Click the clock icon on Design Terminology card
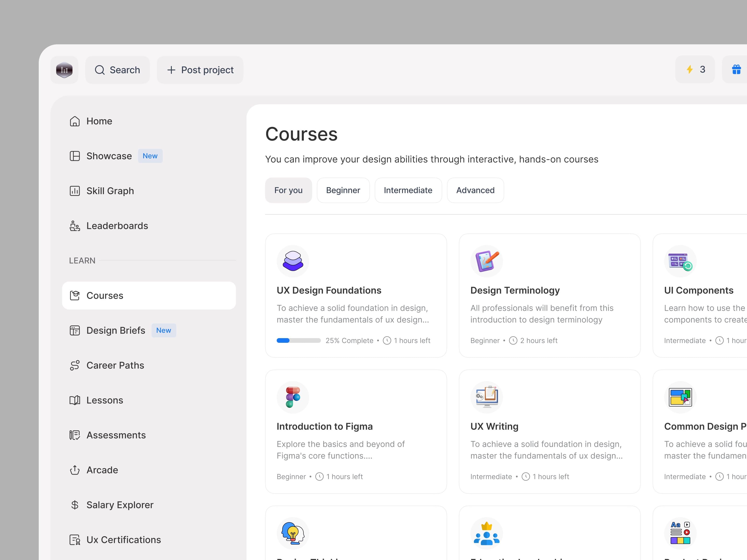Image resolution: width=747 pixels, height=560 pixels. [x=513, y=341]
